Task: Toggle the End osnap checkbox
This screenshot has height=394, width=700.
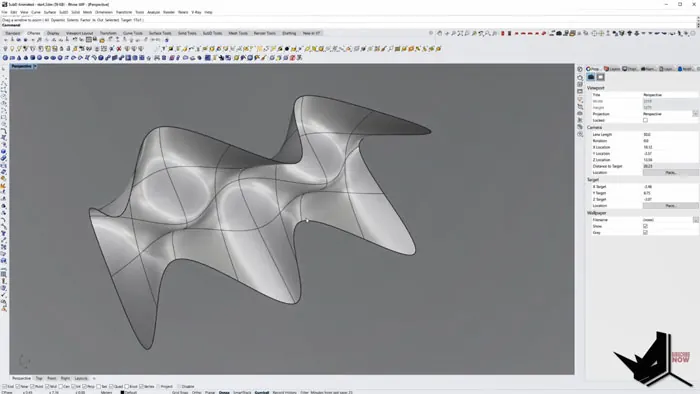Action: [x=5, y=386]
